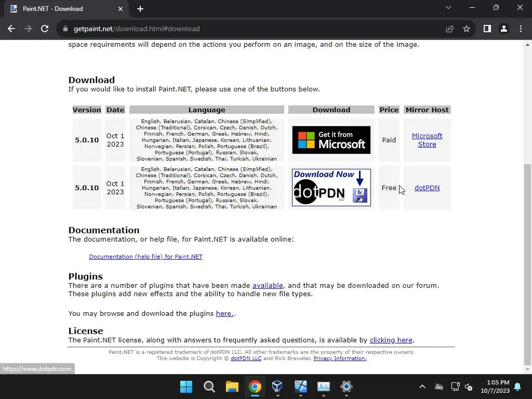532x399 pixels.
Task: Click the scrollbar down arrow
Action: pos(527,369)
